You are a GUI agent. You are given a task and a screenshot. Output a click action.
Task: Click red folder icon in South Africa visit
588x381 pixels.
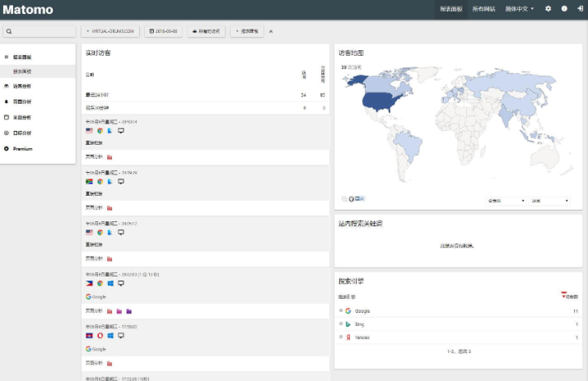point(110,208)
